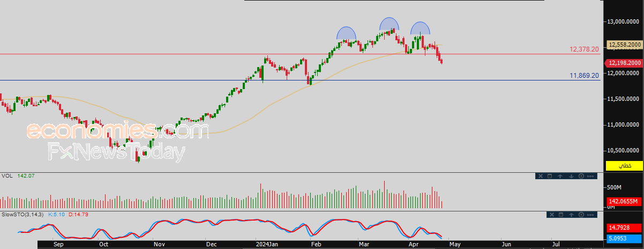This screenshot has width=644, height=249.
Task: Click the 2024Jan date axis label
Action: coord(267,244)
